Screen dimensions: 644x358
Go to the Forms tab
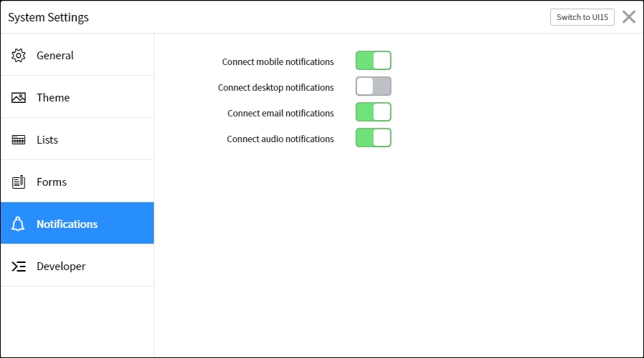[77, 182]
